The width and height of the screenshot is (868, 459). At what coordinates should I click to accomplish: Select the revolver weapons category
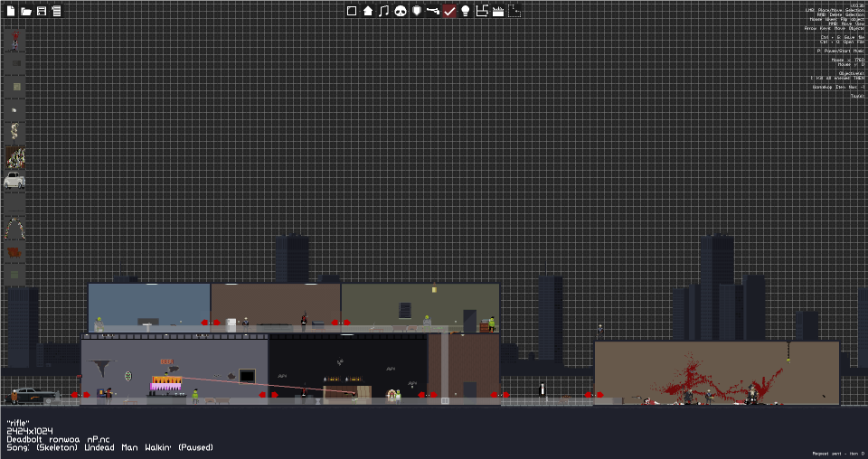433,11
